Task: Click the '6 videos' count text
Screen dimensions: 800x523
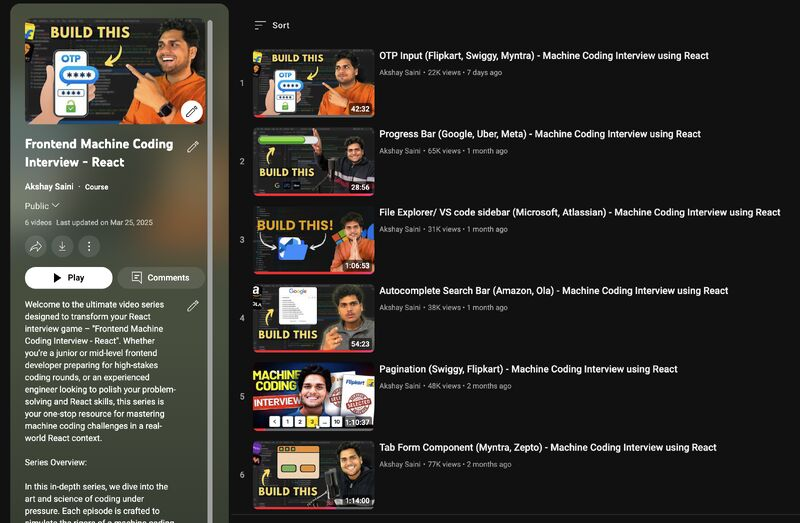Action: [x=38, y=222]
